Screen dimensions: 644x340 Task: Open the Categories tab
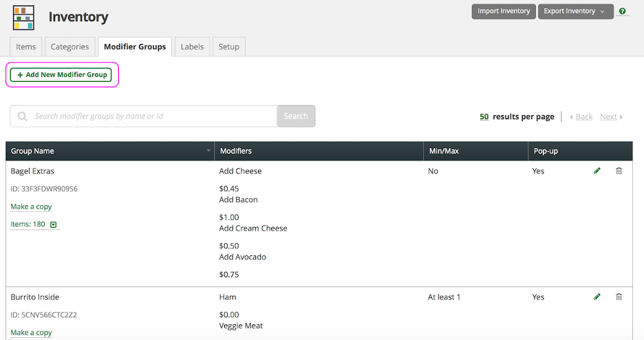(69, 47)
